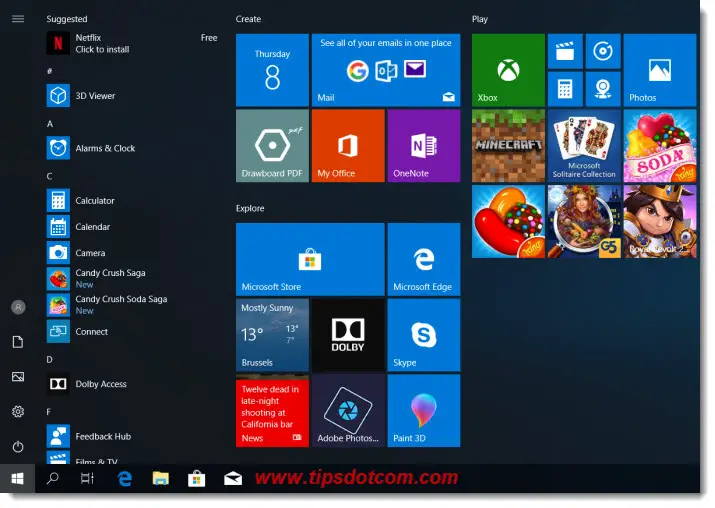Open the Skype tile
Image resolution: width=715 pixels, height=508 pixels.
pyautogui.click(x=424, y=335)
